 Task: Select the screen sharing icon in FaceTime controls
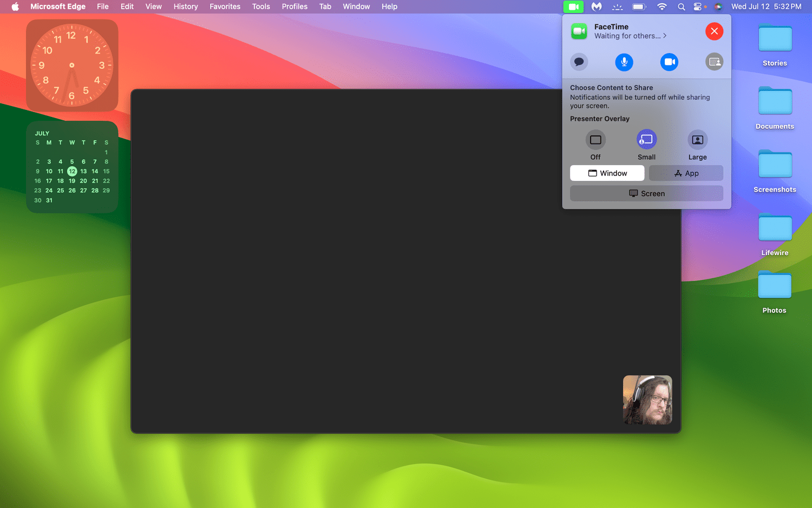tap(714, 62)
